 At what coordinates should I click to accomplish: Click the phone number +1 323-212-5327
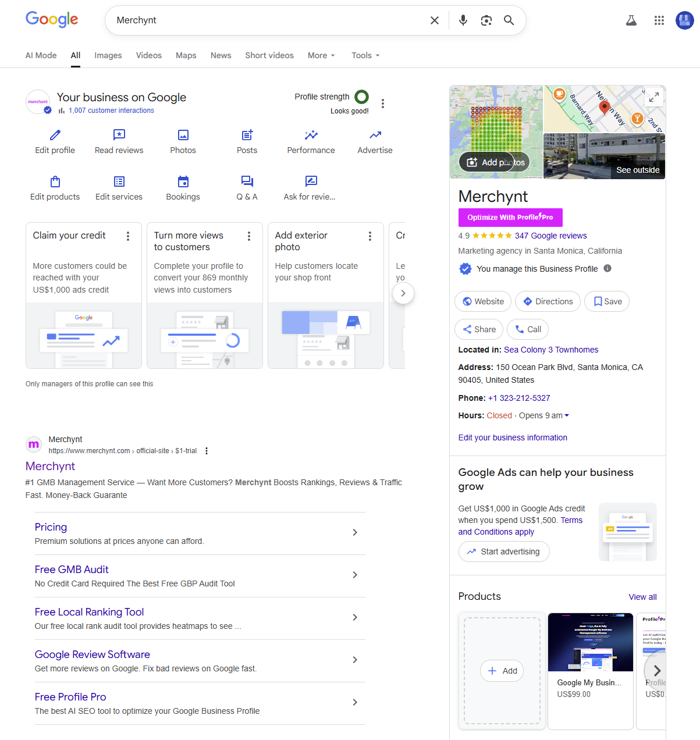coord(519,398)
